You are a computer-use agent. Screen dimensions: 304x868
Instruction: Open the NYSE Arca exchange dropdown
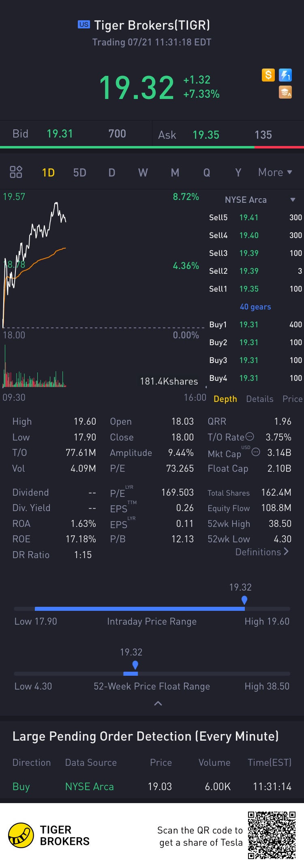point(259,200)
